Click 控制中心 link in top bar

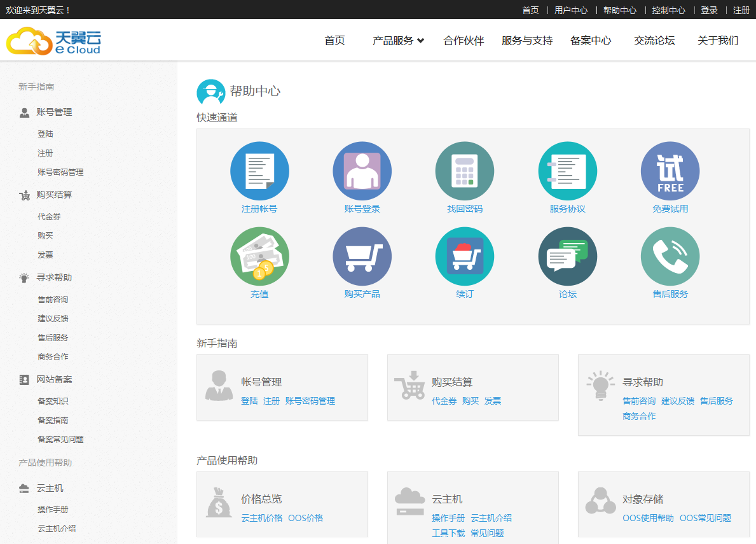click(668, 10)
